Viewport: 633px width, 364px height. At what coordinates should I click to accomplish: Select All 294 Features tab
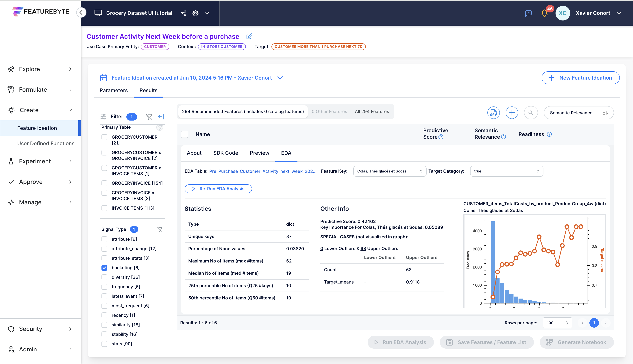tap(372, 112)
